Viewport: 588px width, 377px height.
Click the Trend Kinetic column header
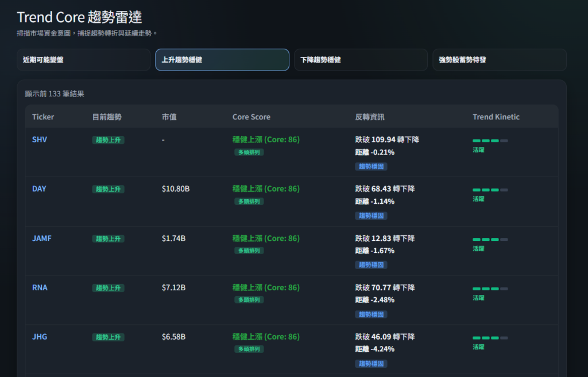point(496,117)
